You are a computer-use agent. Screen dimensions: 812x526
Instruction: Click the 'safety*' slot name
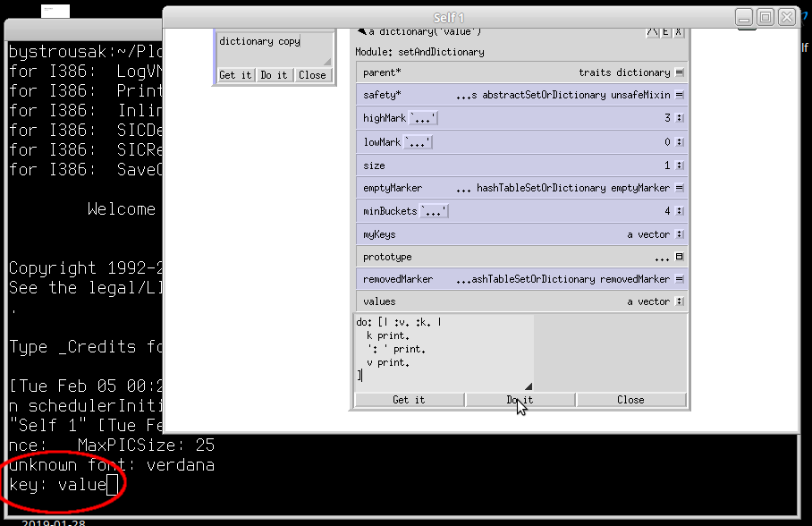[382, 95]
